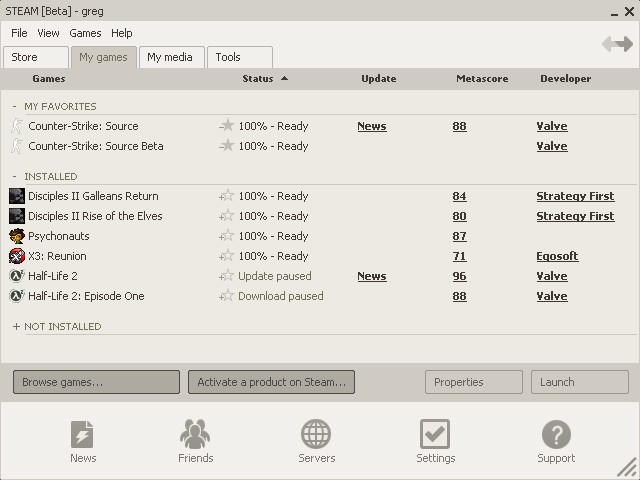Grab the window resize grip corner
The width and height of the screenshot is (640, 480).
(x=627, y=468)
